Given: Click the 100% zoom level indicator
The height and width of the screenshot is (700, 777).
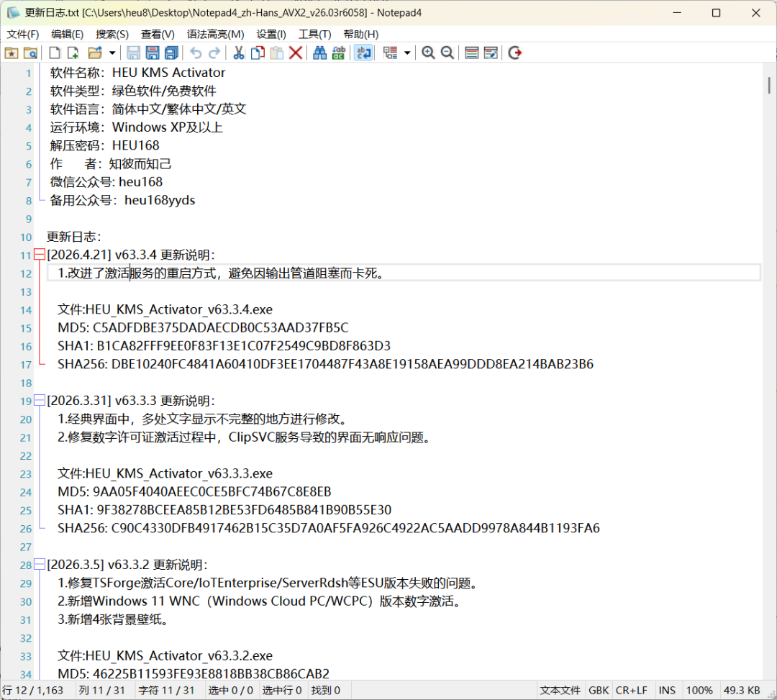Looking at the screenshot, I should [699, 690].
